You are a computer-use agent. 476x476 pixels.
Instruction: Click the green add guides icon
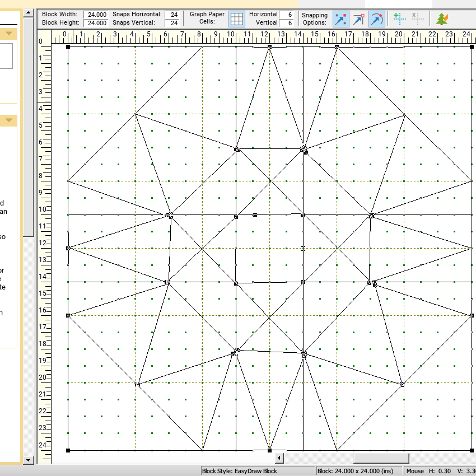coord(399,19)
